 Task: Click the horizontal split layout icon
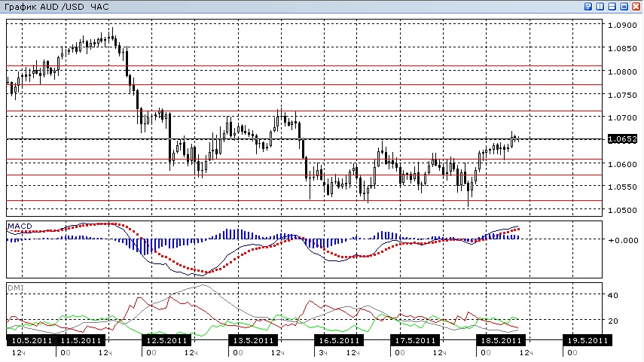click(612, 6)
